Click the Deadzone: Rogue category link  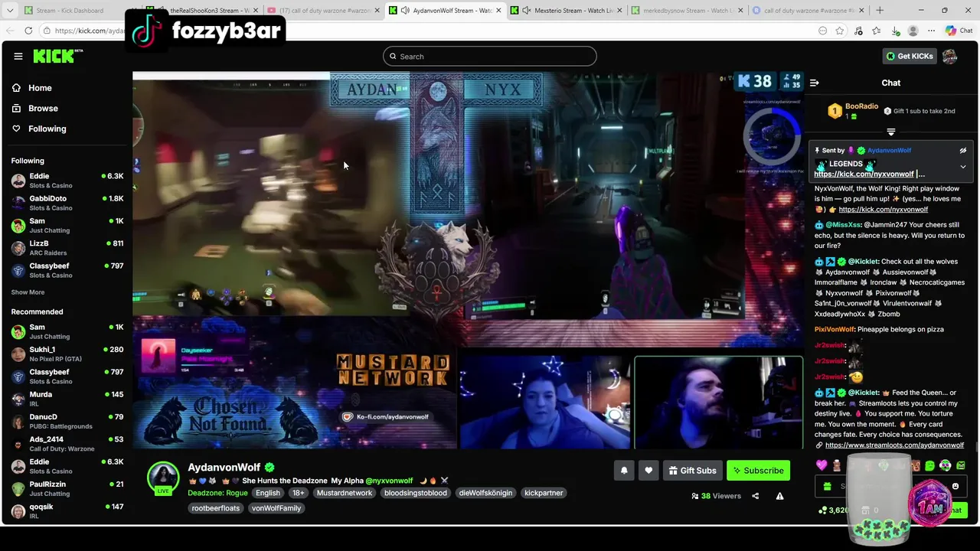217,493
